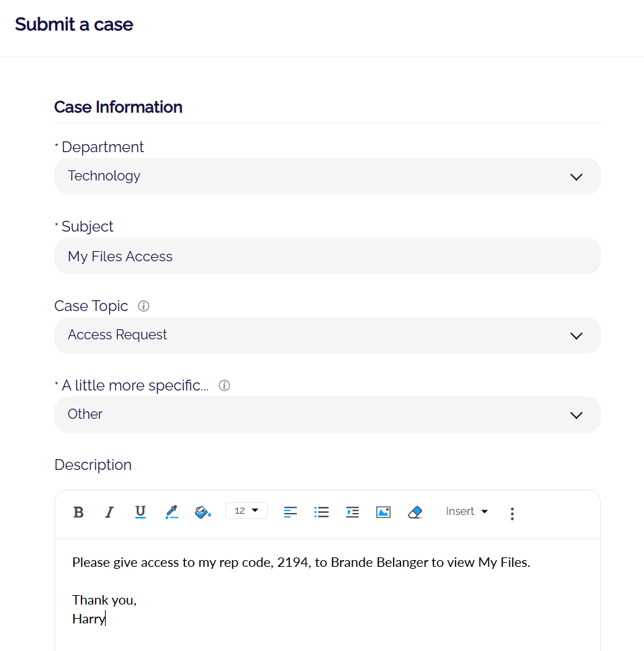Open the text color dropper tool

point(172,512)
